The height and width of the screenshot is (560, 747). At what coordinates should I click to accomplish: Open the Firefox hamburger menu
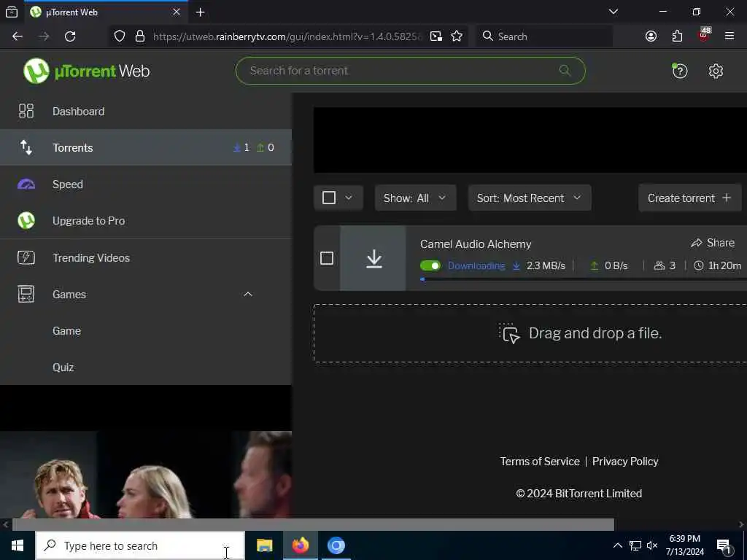point(729,36)
